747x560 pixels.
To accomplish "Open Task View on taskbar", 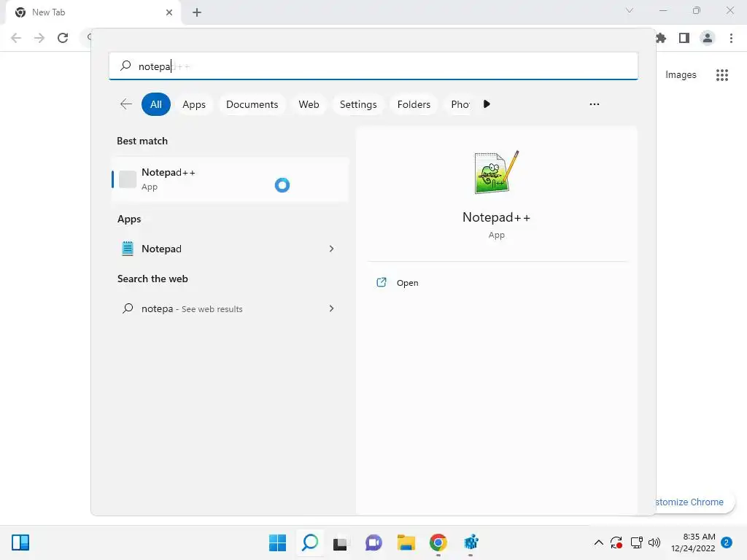I will coord(340,543).
